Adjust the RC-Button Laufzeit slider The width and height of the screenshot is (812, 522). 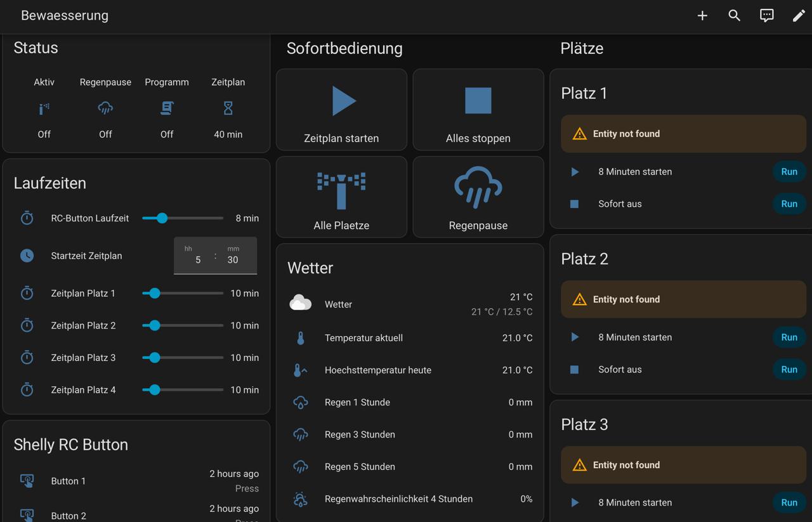click(183, 218)
